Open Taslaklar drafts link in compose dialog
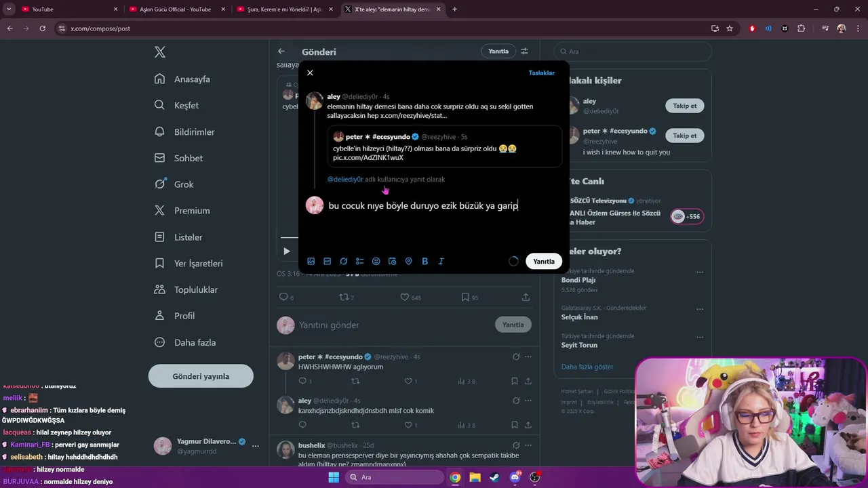This screenshot has height=488, width=868. [x=542, y=73]
